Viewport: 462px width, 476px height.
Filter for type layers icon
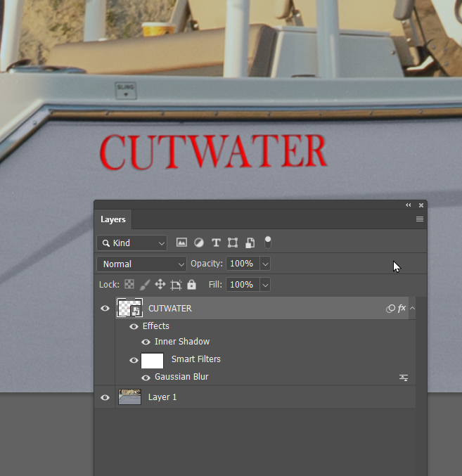click(x=216, y=243)
